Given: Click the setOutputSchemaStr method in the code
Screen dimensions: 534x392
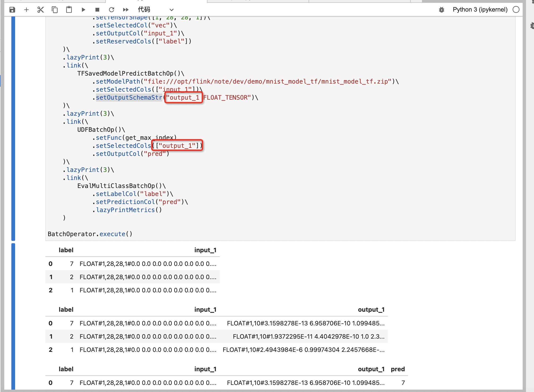Looking at the screenshot, I should (129, 98).
